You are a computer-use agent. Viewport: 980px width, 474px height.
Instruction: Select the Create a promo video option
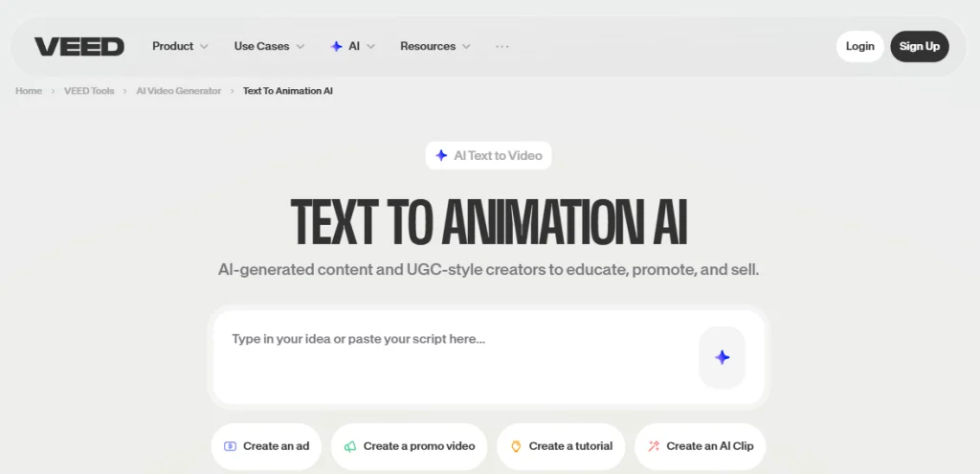click(409, 446)
